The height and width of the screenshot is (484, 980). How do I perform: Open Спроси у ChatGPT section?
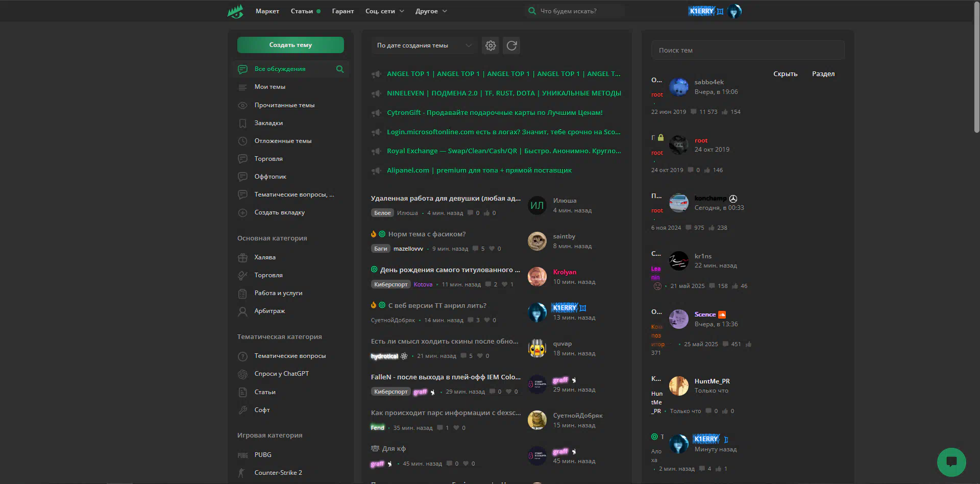pos(281,374)
